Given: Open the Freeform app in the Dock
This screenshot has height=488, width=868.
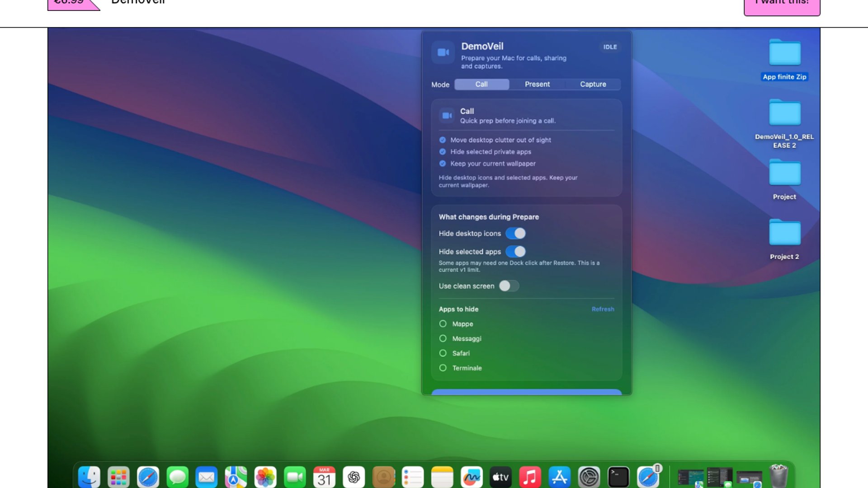Looking at the screenshot, I should pyautogui.click(x=472, y=477).
